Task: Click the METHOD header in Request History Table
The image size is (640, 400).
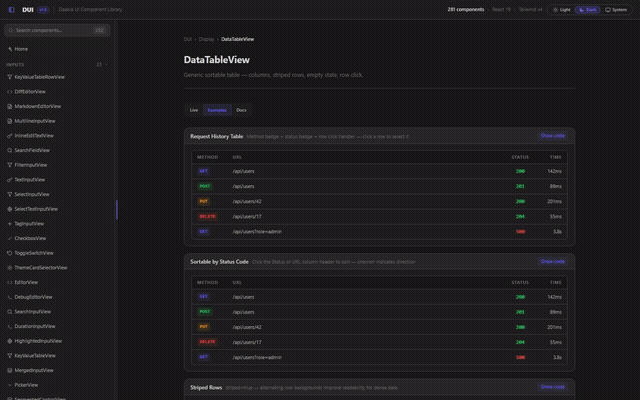Action: tap(207, 157)
